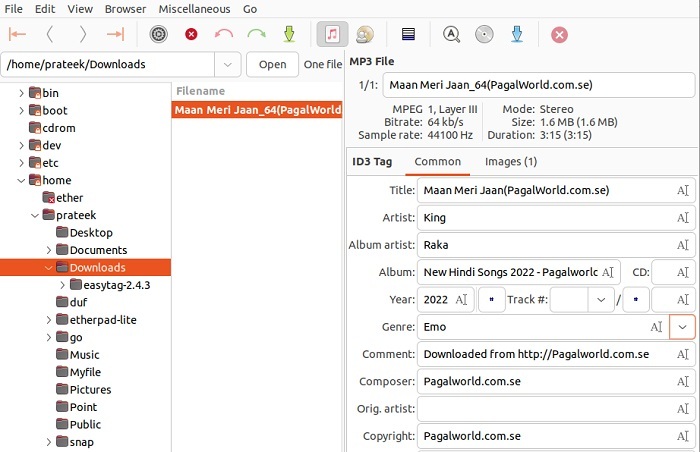Go to the last file
Viewport: 700px width, 452px height.
(115, 34)
